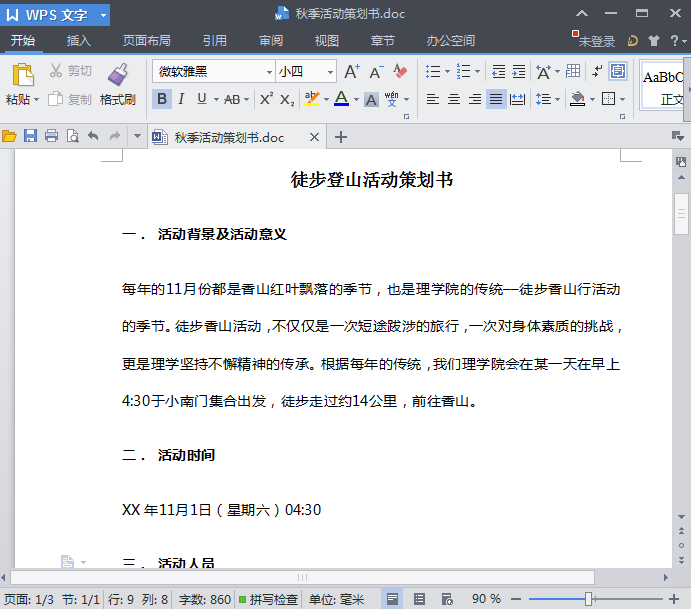Image resolution: width=691 pixels, height=609 pixels.
Task: Open numbered list style dropdown
Action: (x=477, y=71)
